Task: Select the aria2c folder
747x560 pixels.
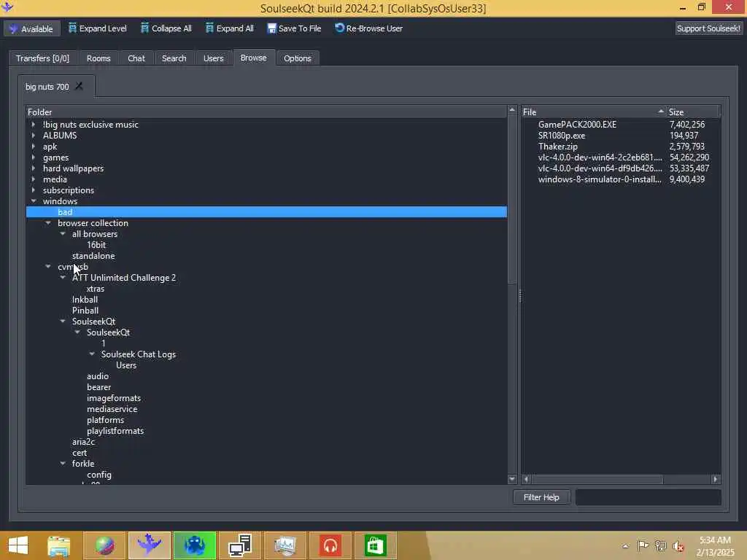Action: [x=83, y=442]
